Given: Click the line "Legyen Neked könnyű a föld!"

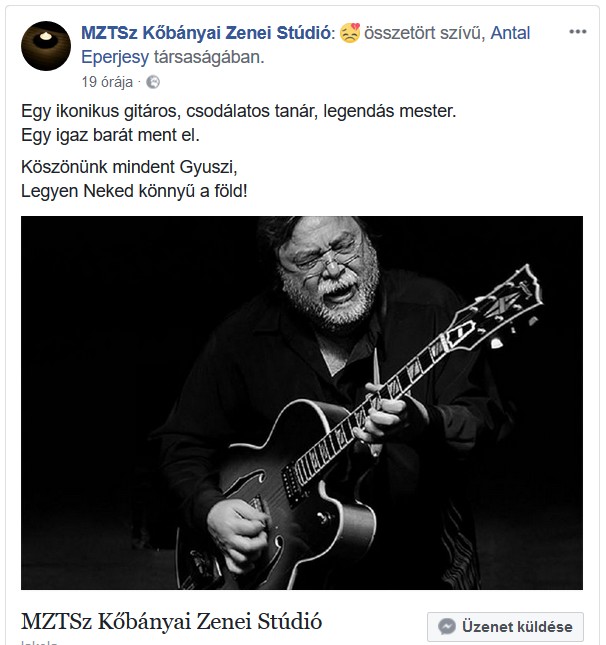Looking at the screenshot, I should pyautogui.click(x=134, y=188).
